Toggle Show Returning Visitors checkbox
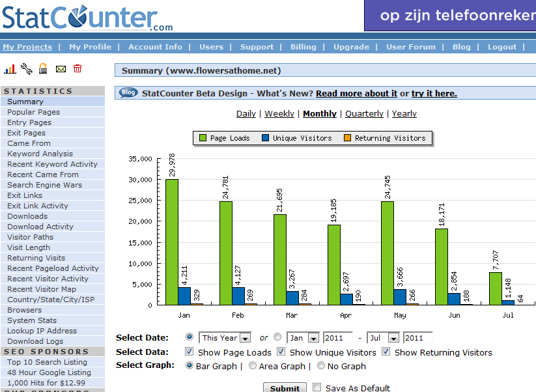536x392 pixels. 386,352
